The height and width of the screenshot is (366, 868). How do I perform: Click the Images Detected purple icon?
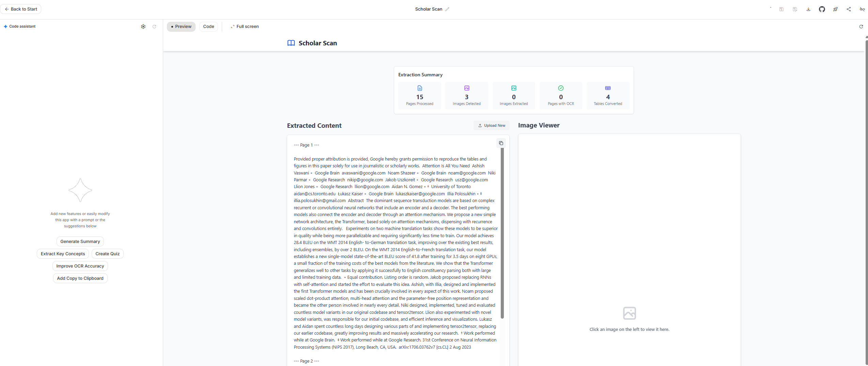click(x=467, y=88)
